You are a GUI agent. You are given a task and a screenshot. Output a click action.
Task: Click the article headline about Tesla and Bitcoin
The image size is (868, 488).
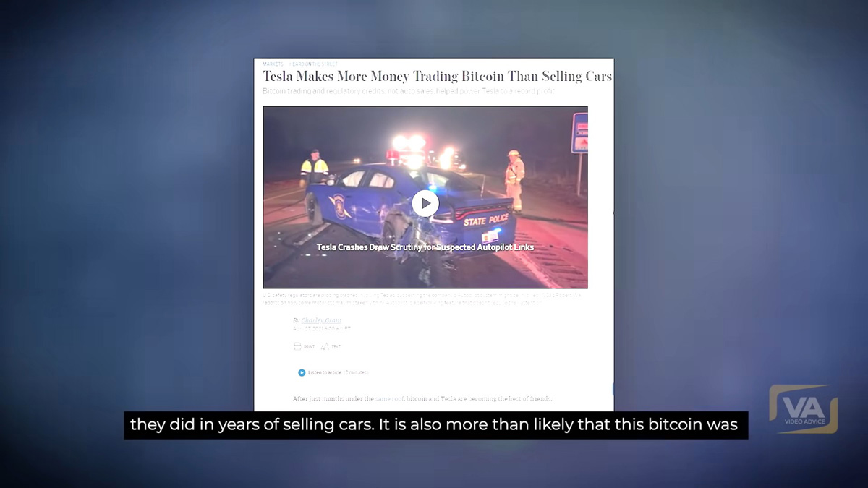pos(437,77)
